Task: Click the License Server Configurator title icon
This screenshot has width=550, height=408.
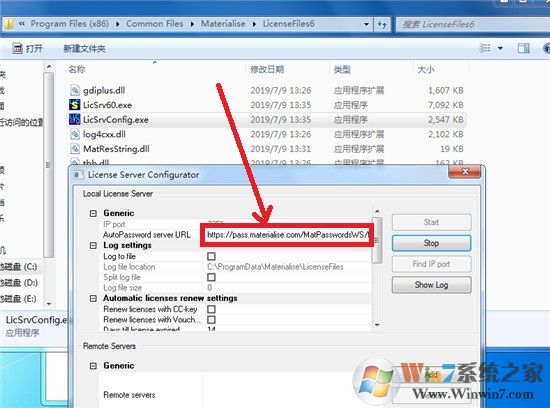Action: point(79,175)
